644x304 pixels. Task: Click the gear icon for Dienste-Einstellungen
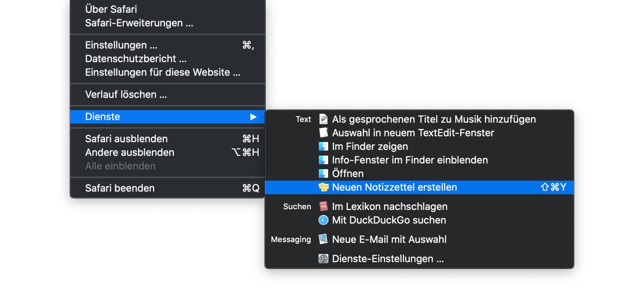pyautogui.click(x=323, y=259)
